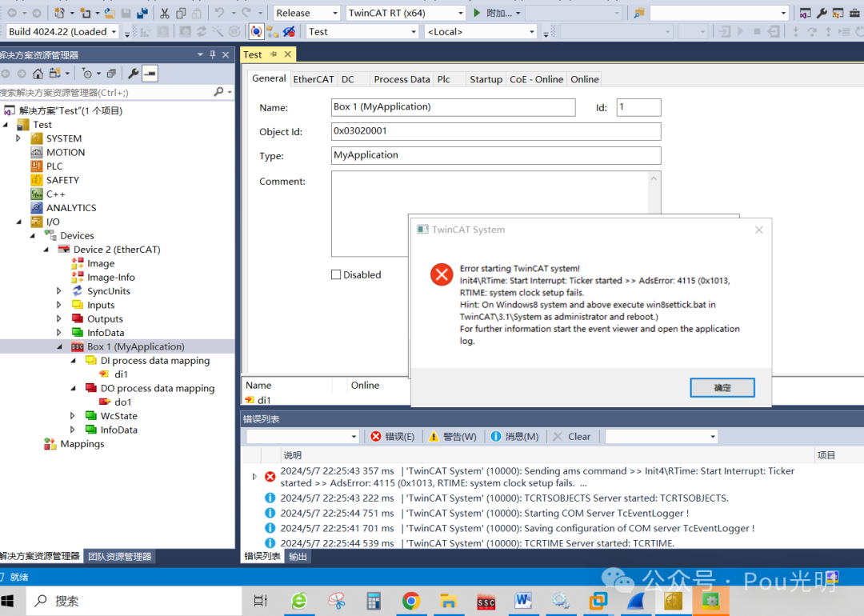This screenshot has width=864, height=616.
Task: Close the TwinCAT System error dialog
Action: tap(758, 230)
